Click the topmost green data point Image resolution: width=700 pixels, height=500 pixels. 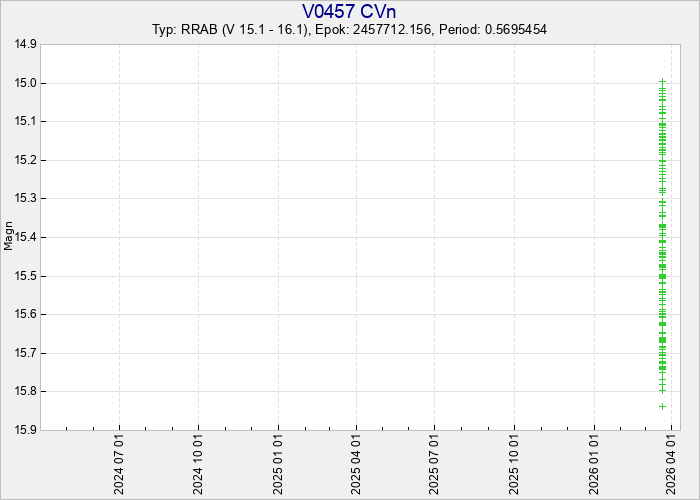coord(662,81)
